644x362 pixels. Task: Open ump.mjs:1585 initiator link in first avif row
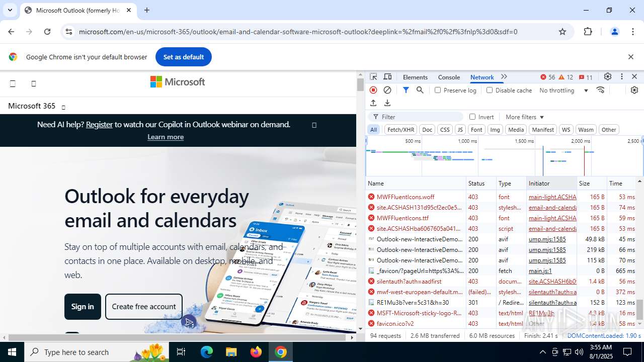[x=547, y=239]
